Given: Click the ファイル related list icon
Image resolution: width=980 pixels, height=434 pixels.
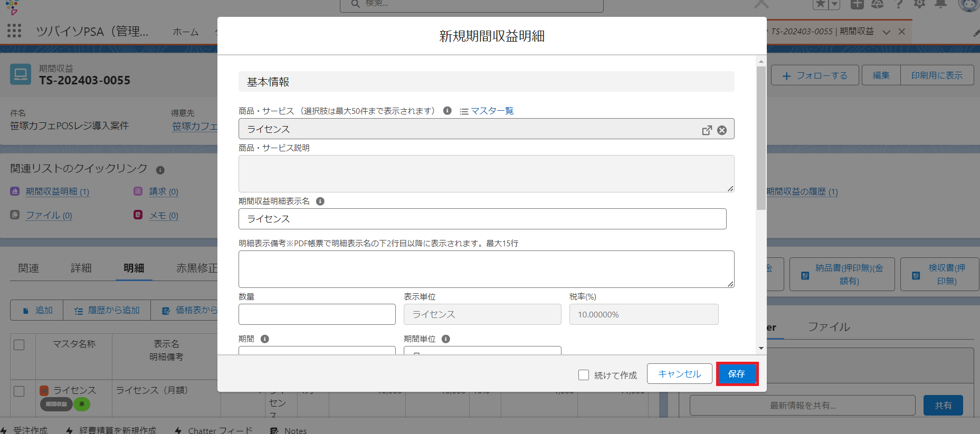Looking at the screenshot, I should [x=15, y=215].
